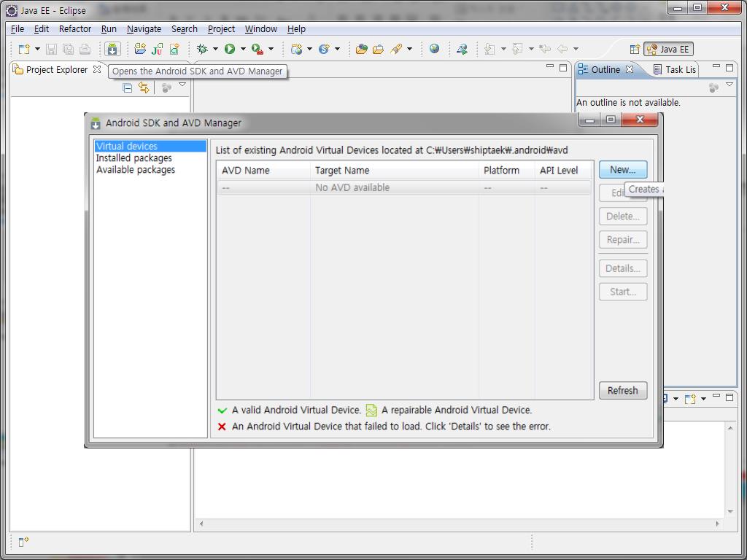Open the Web Browser globe icon

tap(434, 48)
